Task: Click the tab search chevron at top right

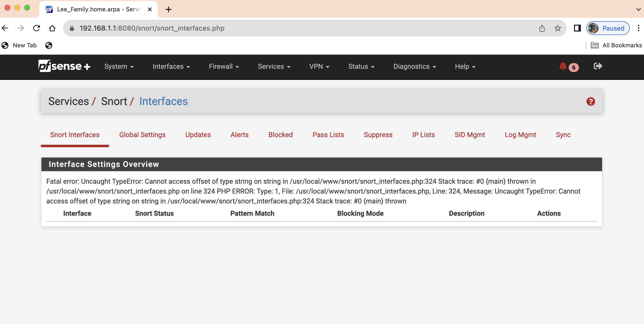Action: point(638,10)
